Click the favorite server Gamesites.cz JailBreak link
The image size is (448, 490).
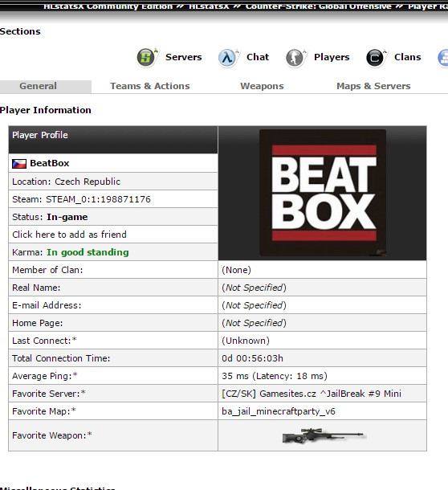tap(312, 394)
